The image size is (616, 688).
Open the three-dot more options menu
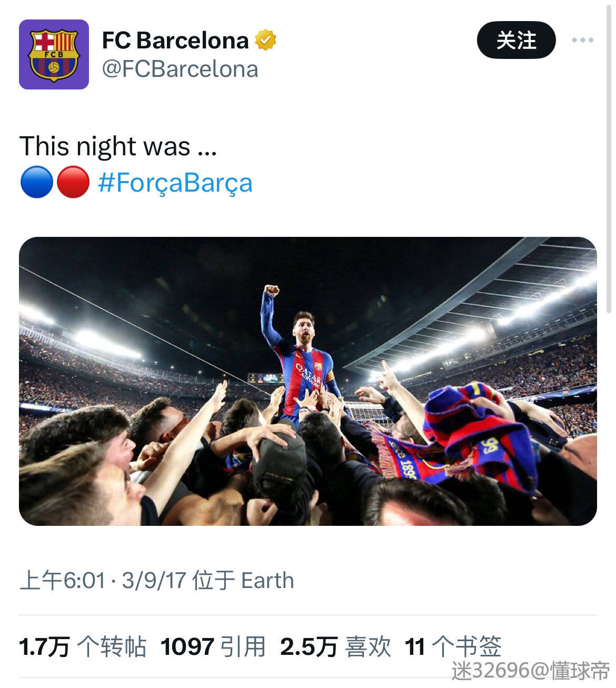pyautogui.click(x=582, y=40)
